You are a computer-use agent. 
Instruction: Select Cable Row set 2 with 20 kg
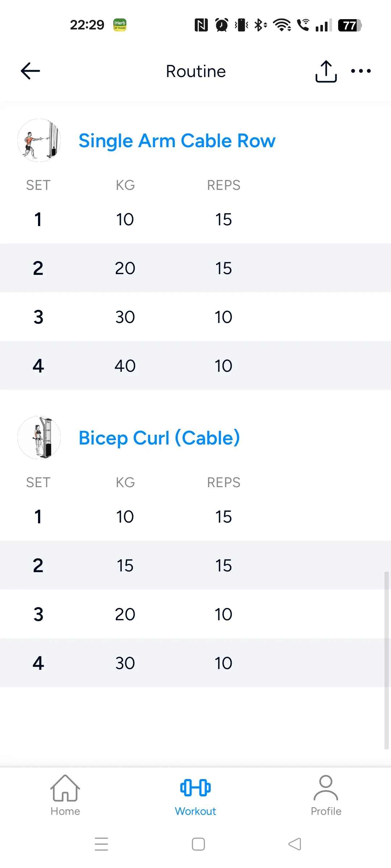click(195, 268)
